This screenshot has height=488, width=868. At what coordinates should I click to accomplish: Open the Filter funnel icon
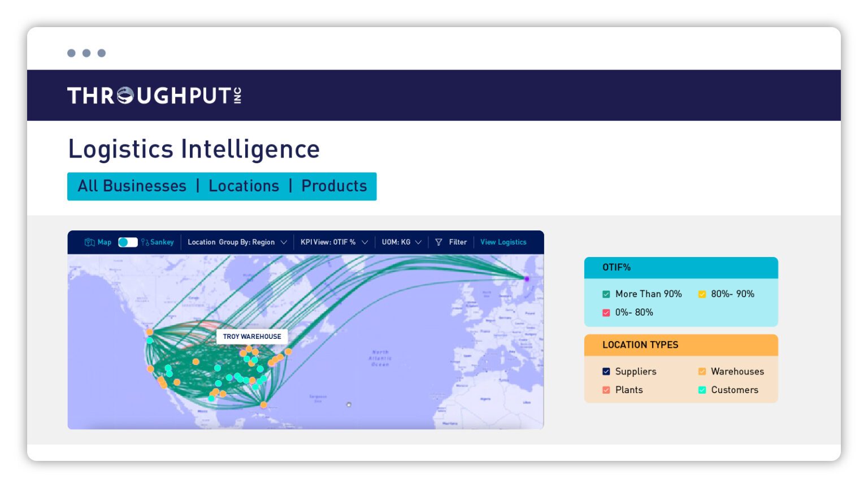click(439, 242)
